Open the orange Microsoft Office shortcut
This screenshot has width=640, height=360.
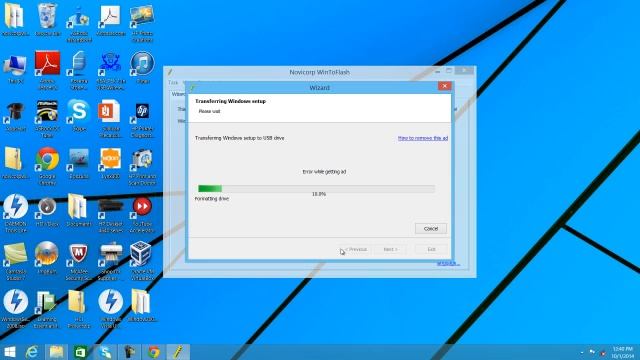pos(110,118)
